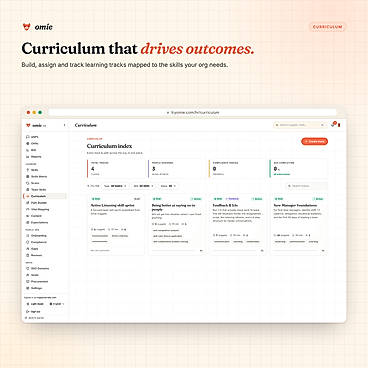This screenshot has width=368, height=368.
Task: Click the Content sidebar icon
Action: (x=28, y=216)
